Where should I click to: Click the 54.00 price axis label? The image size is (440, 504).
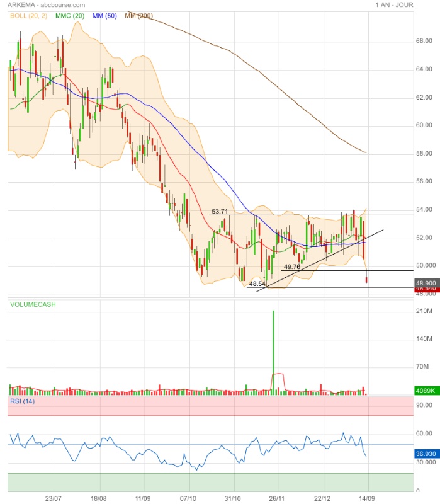point(424,210)
